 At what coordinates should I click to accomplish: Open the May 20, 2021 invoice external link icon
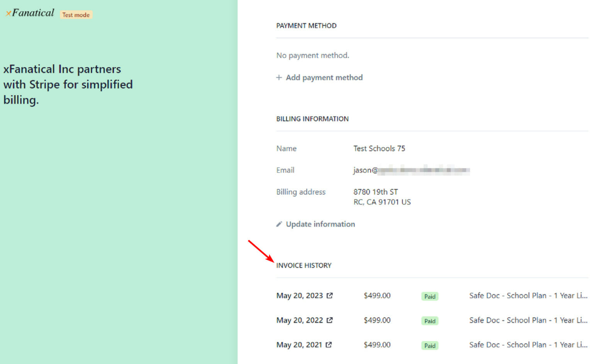pyautogui.click(x=330, y=345)
